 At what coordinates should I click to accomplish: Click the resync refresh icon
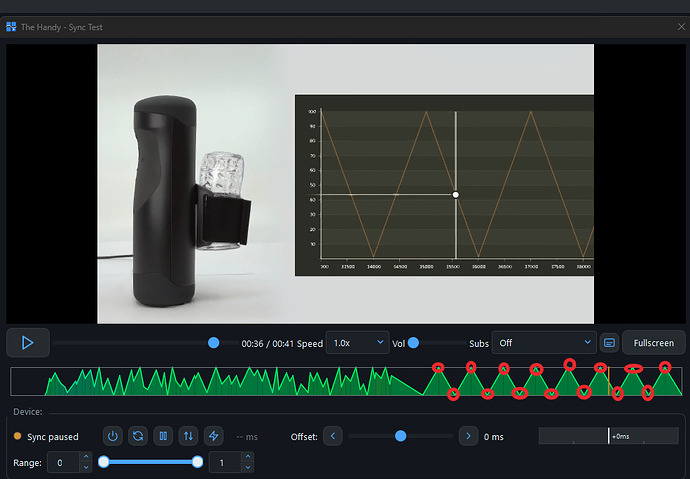point(138,436)
